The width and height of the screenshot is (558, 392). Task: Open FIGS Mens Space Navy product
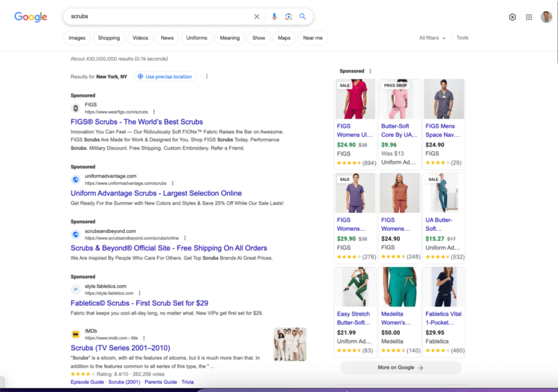click(x=444, y=123)
